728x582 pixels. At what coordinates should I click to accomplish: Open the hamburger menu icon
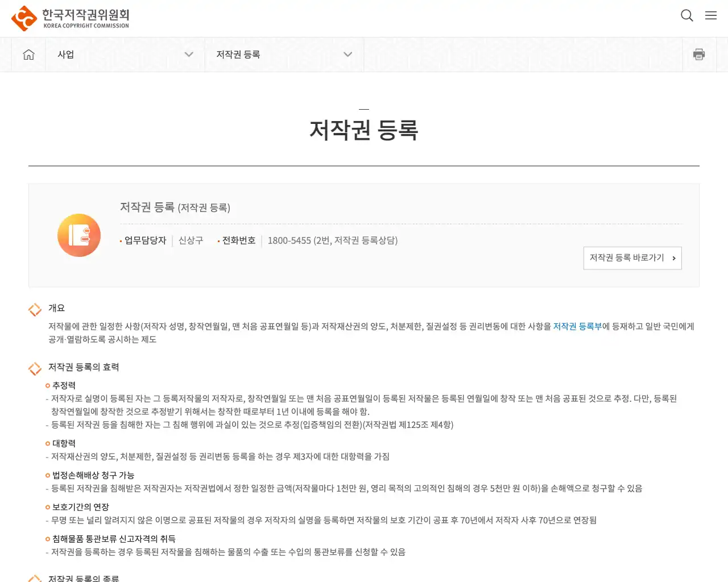pos(711,15)
